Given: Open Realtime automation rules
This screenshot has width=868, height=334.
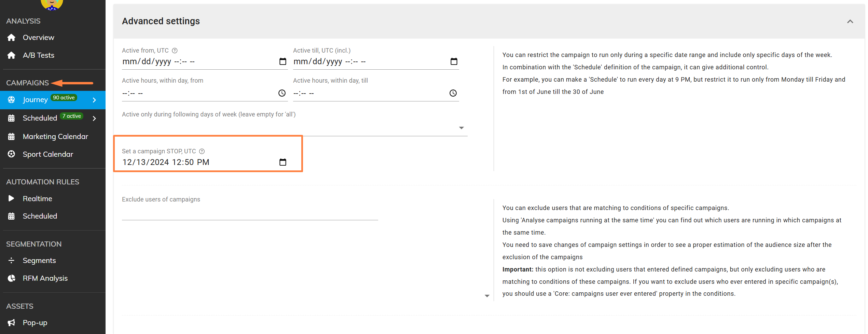Looking at the screenshot, I should pos(37,199).
